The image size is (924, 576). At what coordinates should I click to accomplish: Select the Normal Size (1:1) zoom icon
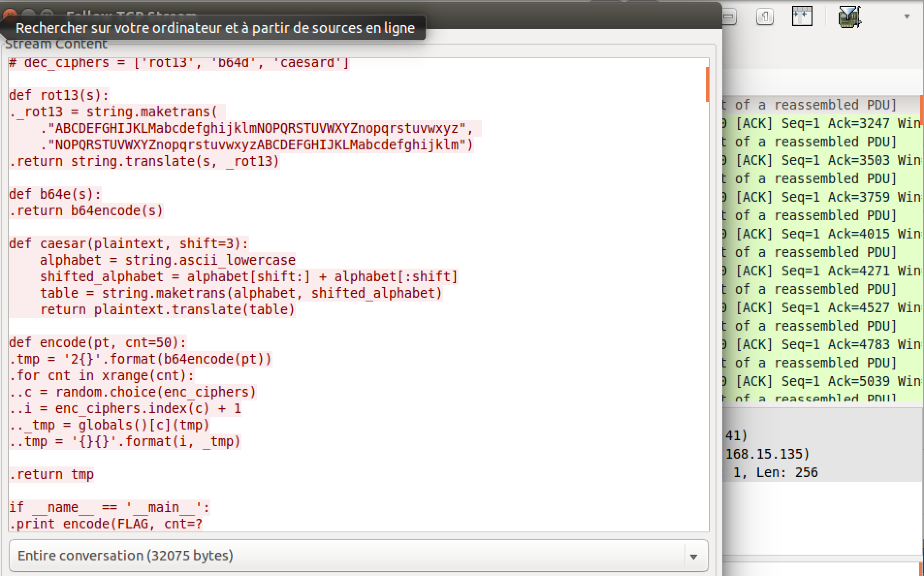[x=765, y=16]
